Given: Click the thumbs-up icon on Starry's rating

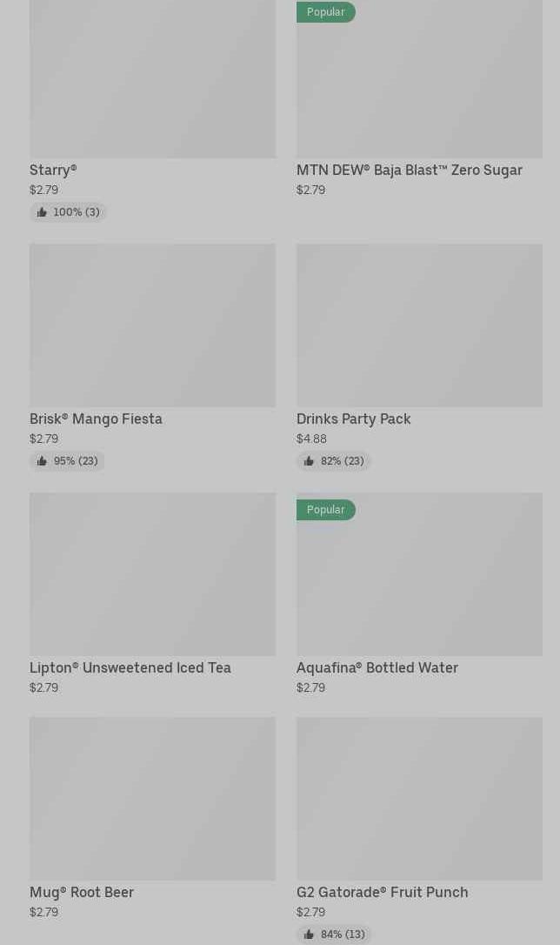Looking at the screenshot, I should pos(42,212).
